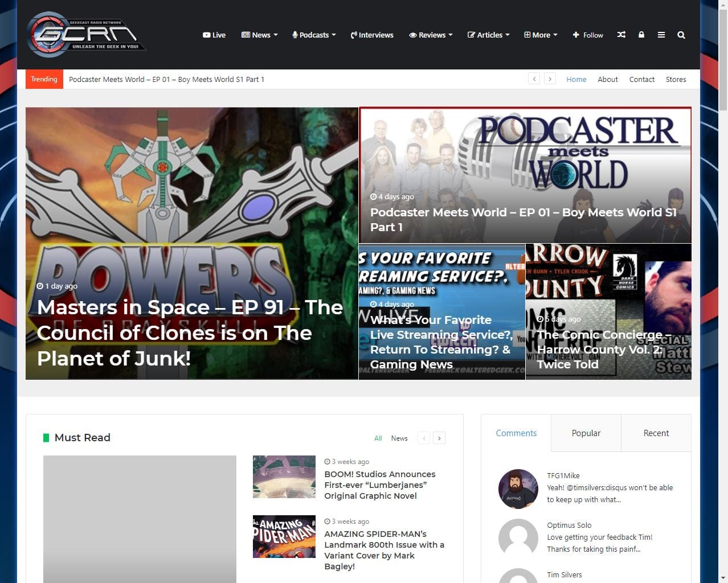Switch to the Recent tab

tap(656, 433)
